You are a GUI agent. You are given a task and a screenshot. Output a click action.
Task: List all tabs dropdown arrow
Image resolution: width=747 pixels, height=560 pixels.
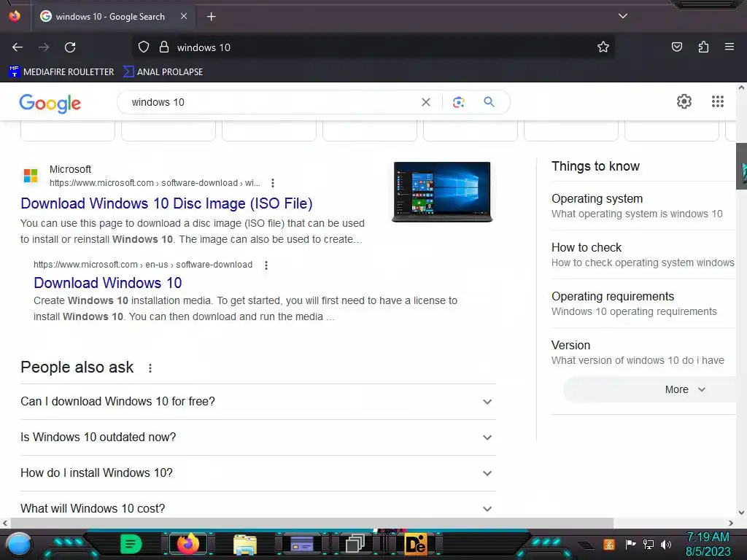623,16
